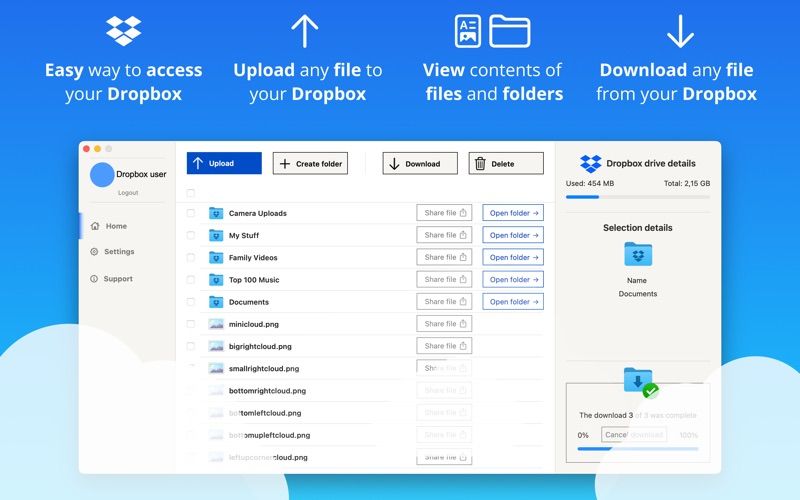Click the minicloud.png image icon
800x500 pixels.
[x=216, y=324]
